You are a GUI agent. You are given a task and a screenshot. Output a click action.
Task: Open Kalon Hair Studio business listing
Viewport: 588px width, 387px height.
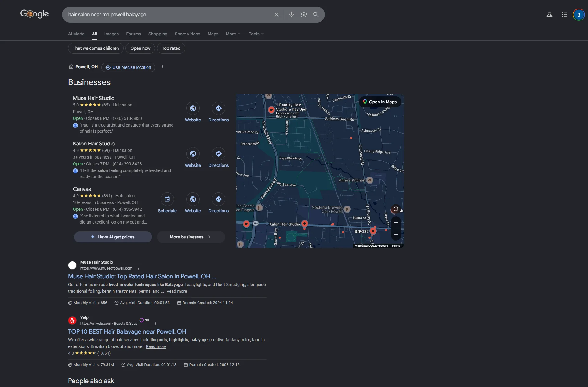pos(94,144)
